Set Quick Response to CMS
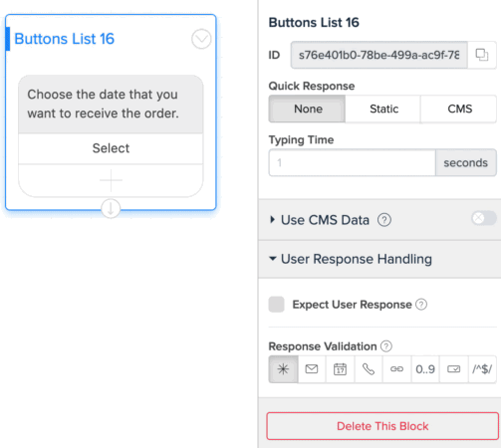Image resolution: width=501 pixels, height=448 pixels. tap(459, 109)
